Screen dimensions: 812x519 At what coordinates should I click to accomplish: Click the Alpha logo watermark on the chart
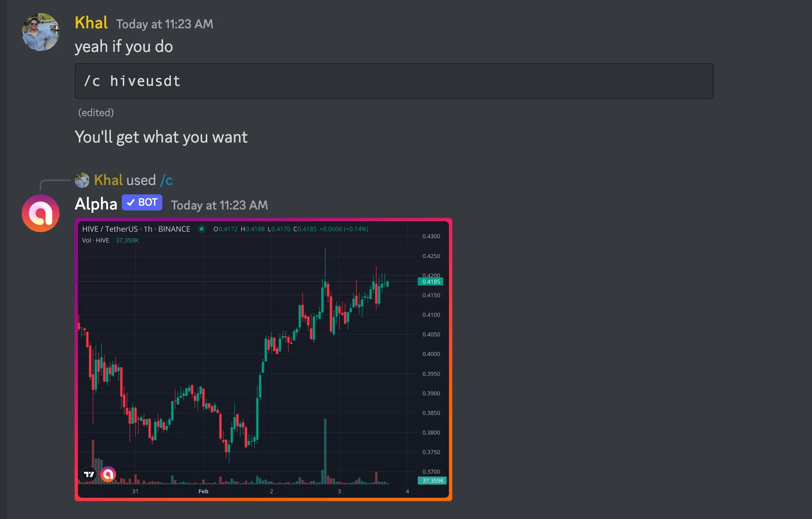click(x=108, y=474)
